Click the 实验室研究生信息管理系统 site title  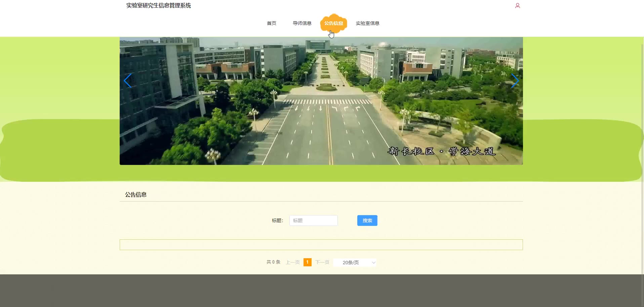[159, 6]
